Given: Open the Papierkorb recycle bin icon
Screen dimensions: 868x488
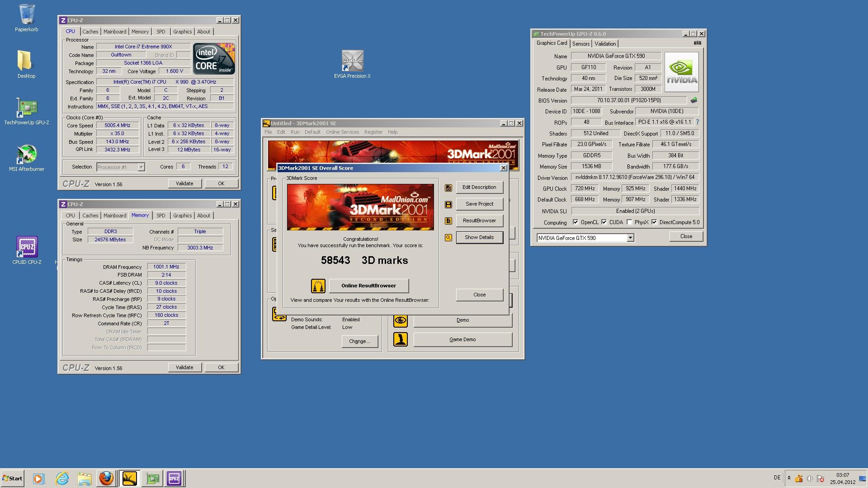Looking at the screenshot, I should [x=26, y=18].
